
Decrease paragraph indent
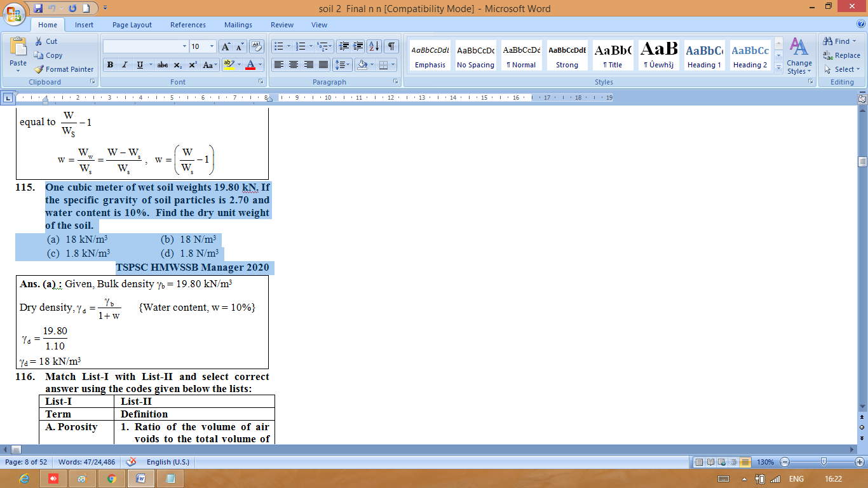(344, 46)
